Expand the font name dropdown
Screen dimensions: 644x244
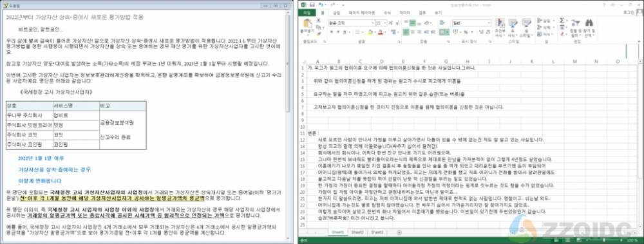click(372, 23)
